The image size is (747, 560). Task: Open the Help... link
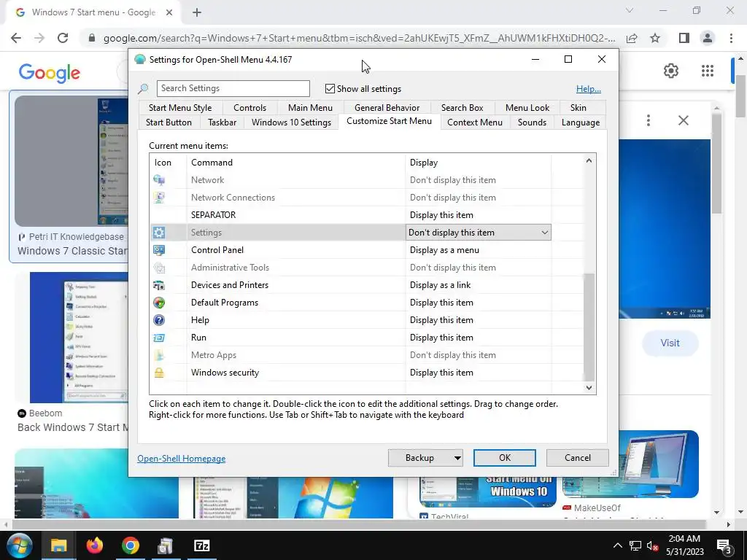coord(589,89)
